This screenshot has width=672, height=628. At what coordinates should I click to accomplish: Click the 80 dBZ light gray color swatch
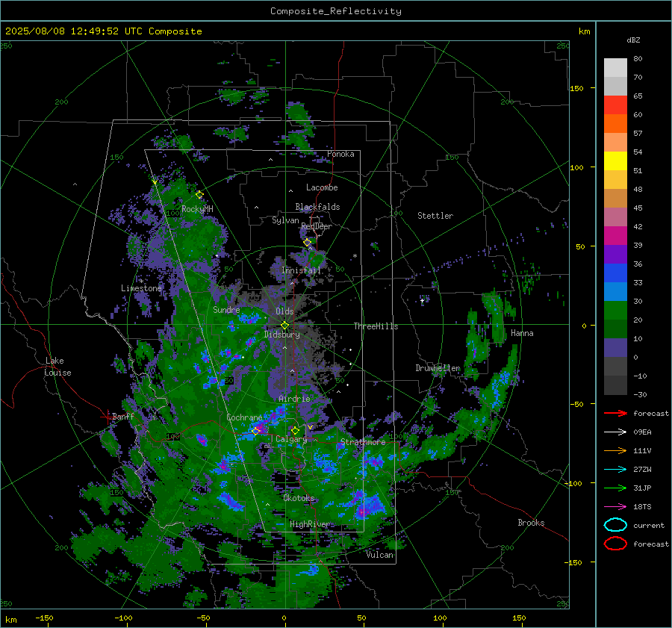pyautogui.click(x=615, y=67)
